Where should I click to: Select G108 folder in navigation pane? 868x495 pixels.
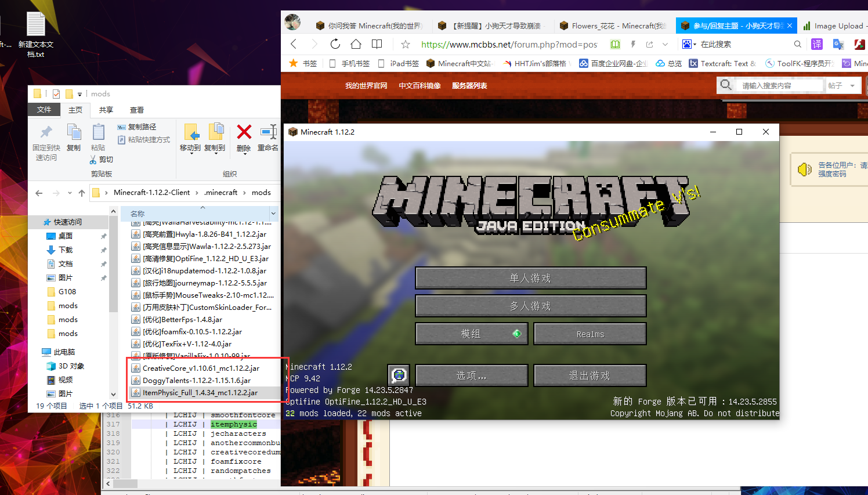coord(67,291)
